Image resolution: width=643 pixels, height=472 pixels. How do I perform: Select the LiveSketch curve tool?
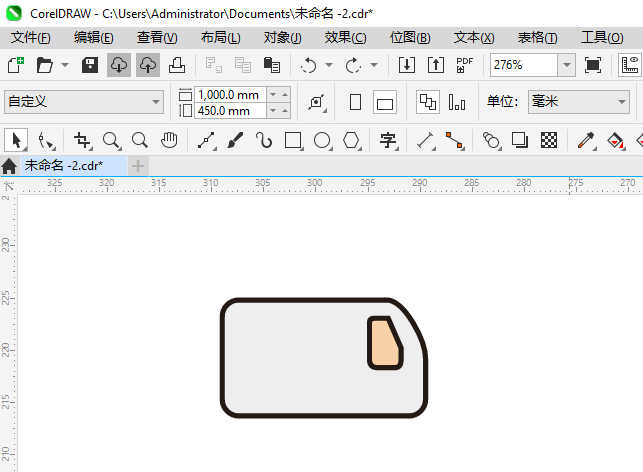[x=264, y=140]
